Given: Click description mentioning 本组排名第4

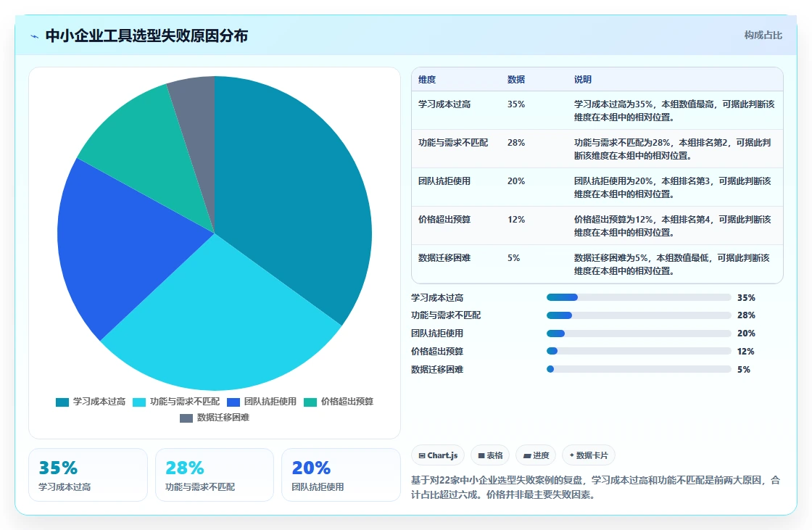Looking at the screenshot, I should pos(673,225).
